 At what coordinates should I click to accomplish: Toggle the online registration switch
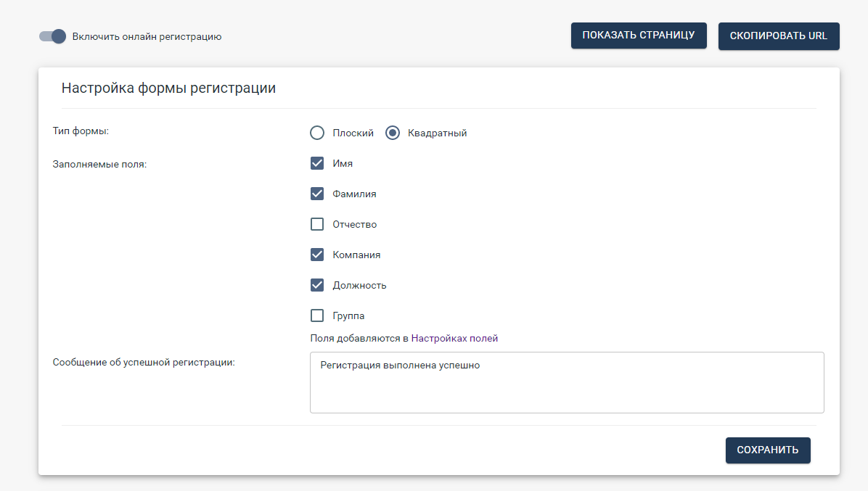point(52,36)
